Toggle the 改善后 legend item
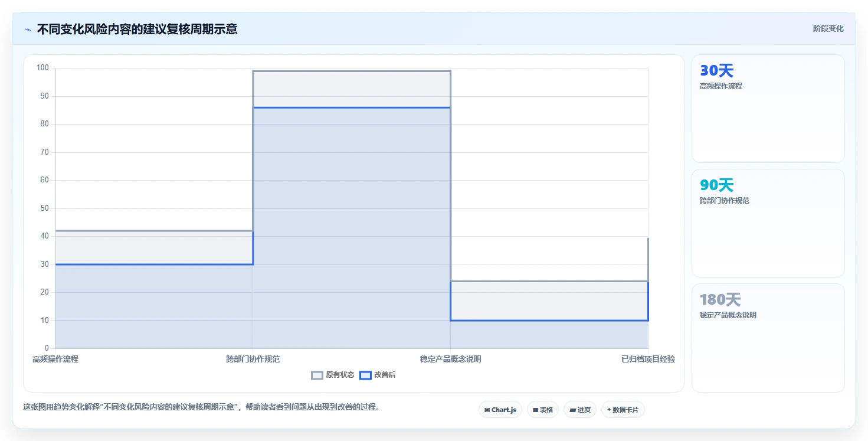 [378, 375]
